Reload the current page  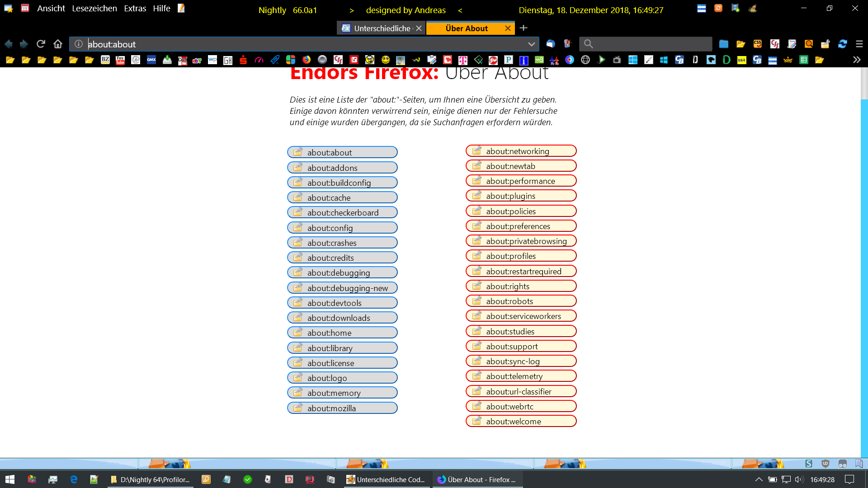tap(41, 44)
